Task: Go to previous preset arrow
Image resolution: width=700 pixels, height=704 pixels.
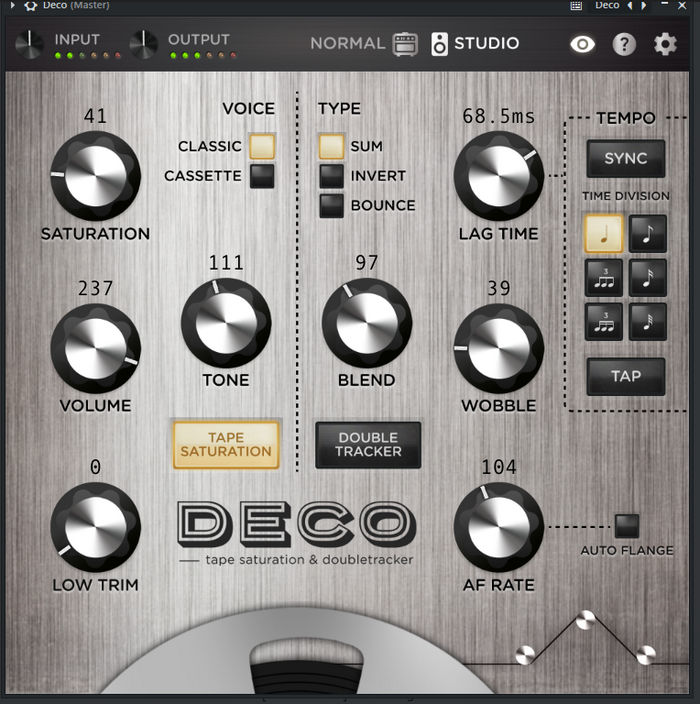Action: tap(630, 5)
